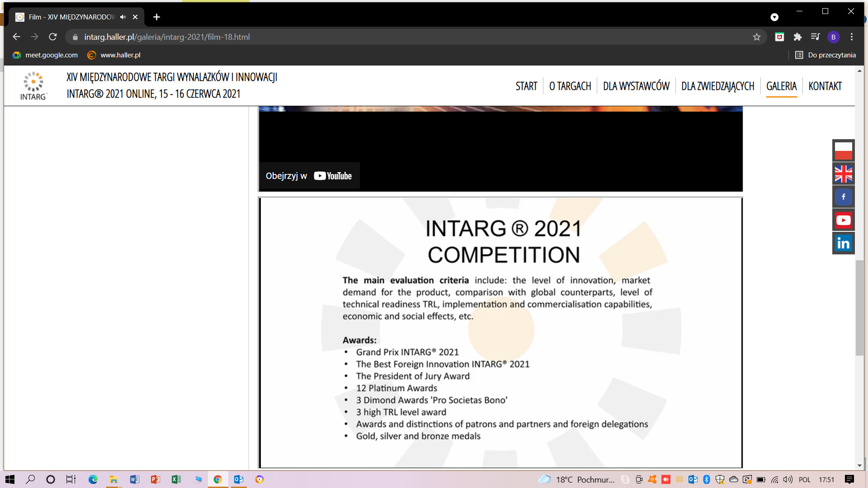Open the START menu item
The width and height of the screenshot is (868, 488).
point(526,86)
